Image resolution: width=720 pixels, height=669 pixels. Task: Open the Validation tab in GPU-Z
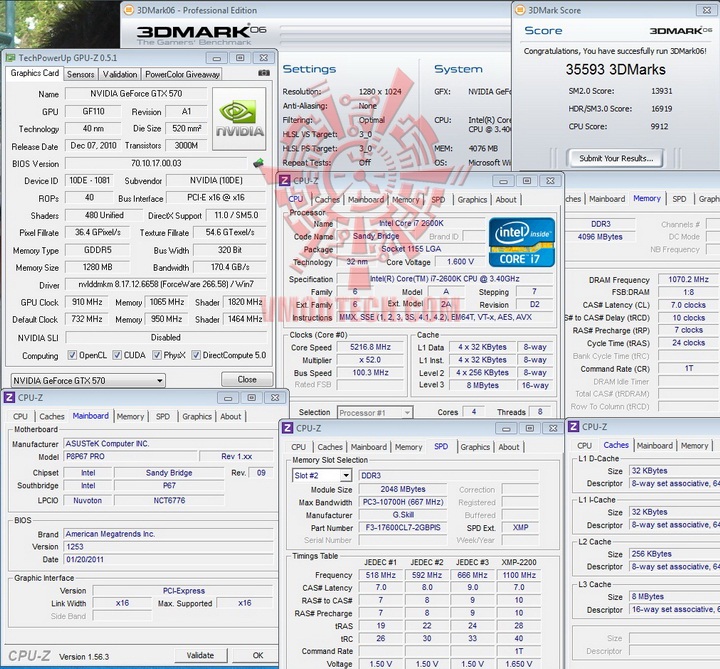[x=120, y=74]
